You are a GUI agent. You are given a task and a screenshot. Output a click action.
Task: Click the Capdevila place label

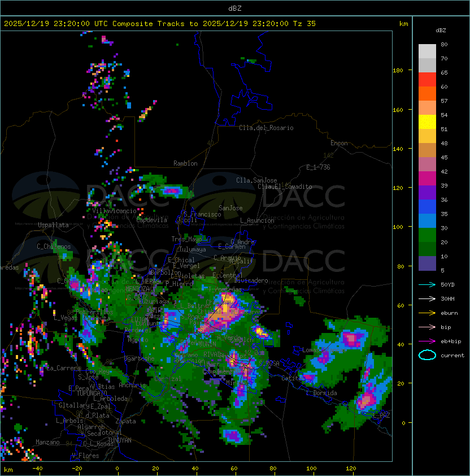(152, 220)
